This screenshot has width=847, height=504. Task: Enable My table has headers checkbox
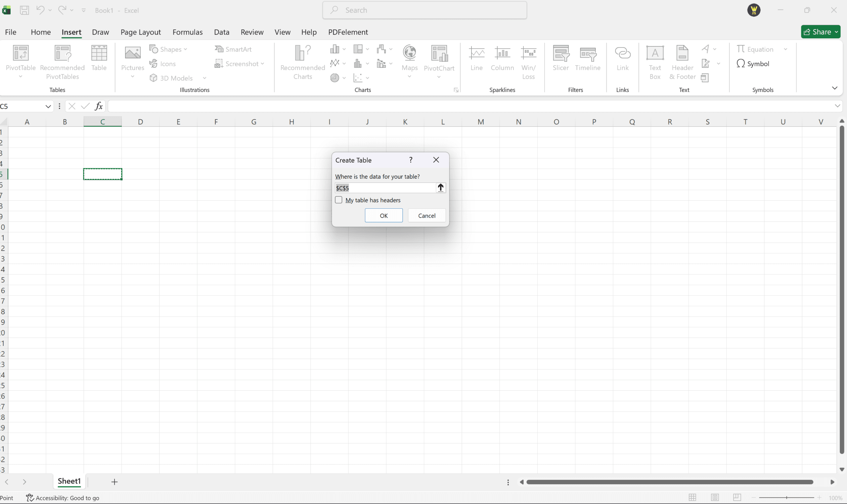339,200
